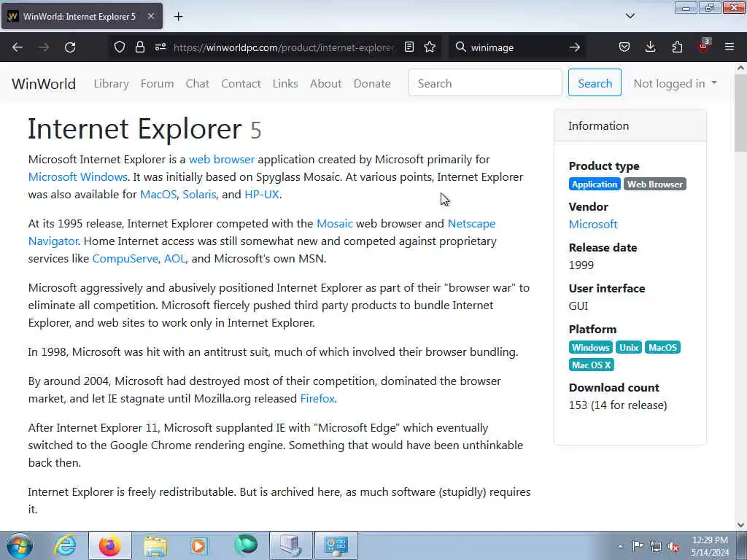Open the computer icon on taskbar

click(290, 545)
